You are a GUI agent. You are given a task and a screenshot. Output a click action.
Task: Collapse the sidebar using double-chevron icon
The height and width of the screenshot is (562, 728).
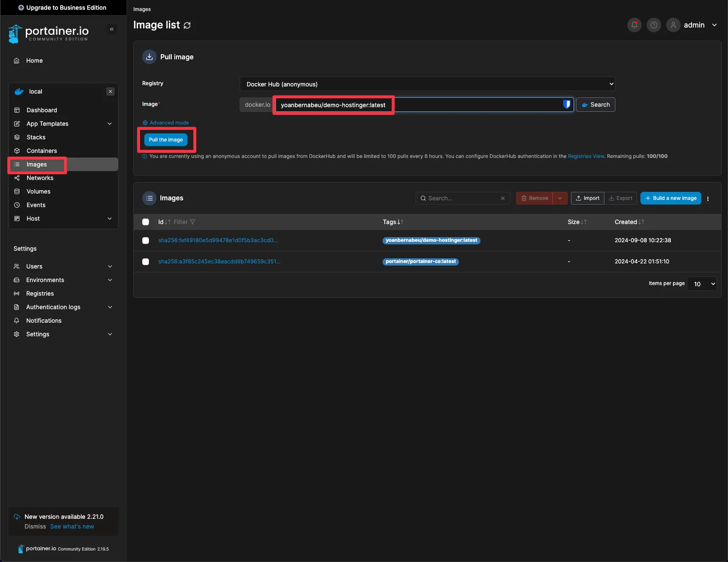[x=112, y=29]
